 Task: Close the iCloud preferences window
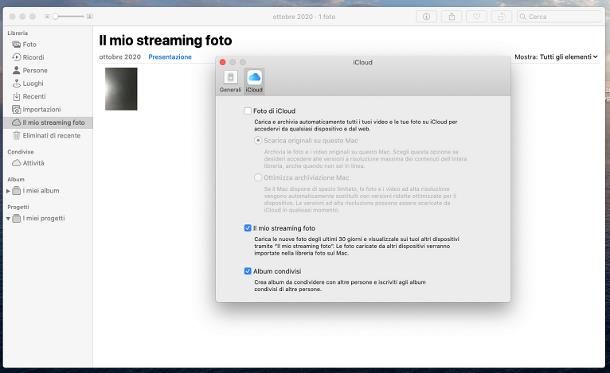[x=223, y=62]
